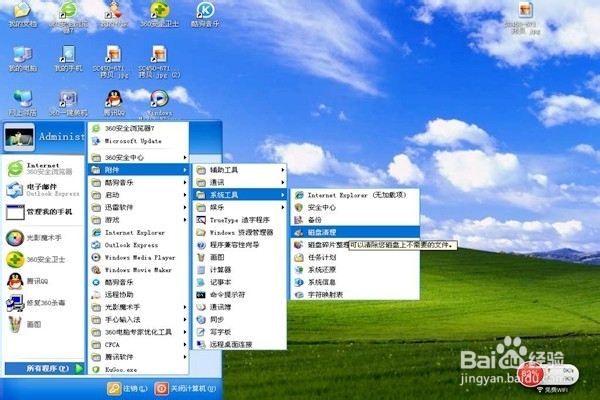Click Administrator user picture

coord(19,137)
